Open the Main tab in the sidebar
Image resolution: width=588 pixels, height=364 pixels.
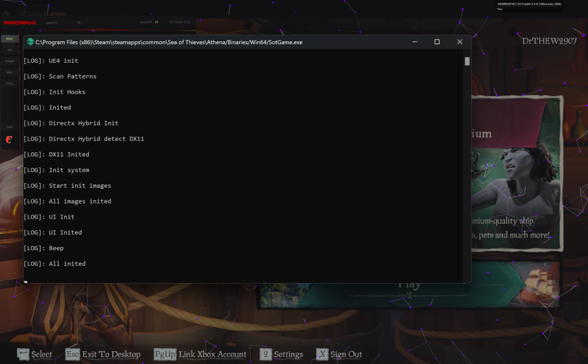[9, 39]
